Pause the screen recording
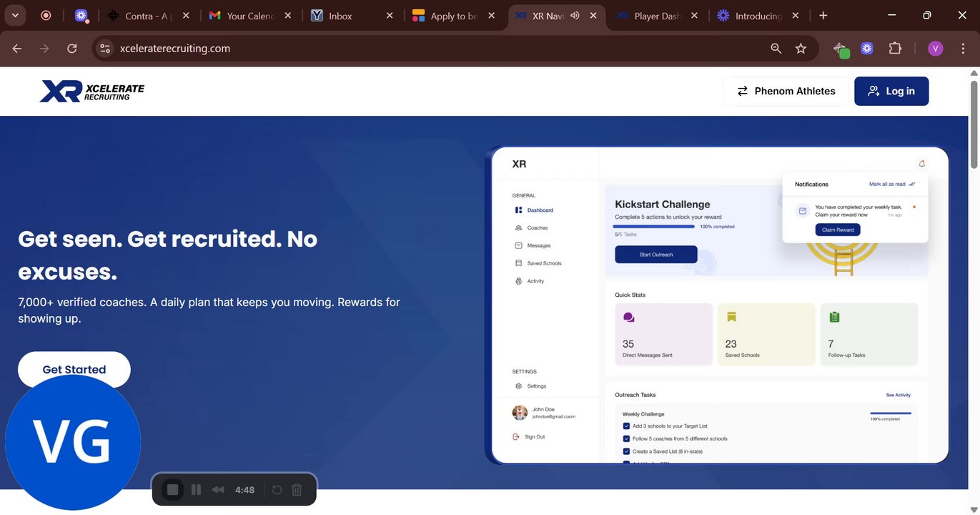The image size is (980, 515). [x=196, y=490]
